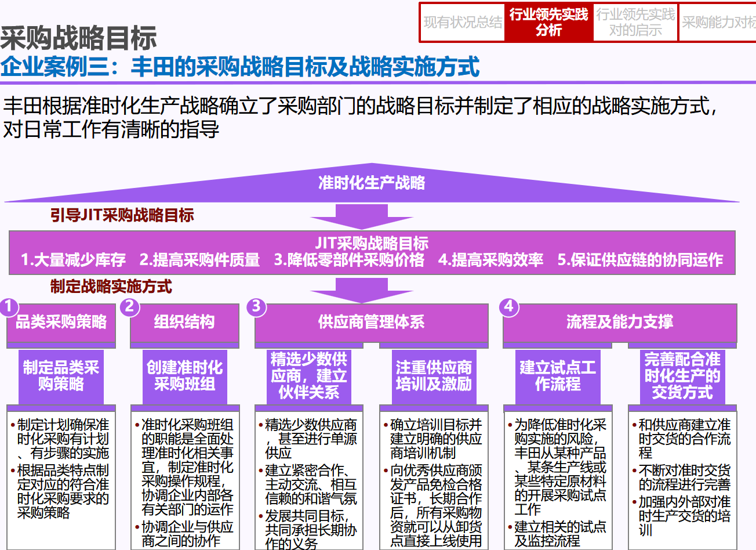Click the 完善配合准时化生产的交货方式 box
This screenshot has height=550, width=756.
coord(682,376)
